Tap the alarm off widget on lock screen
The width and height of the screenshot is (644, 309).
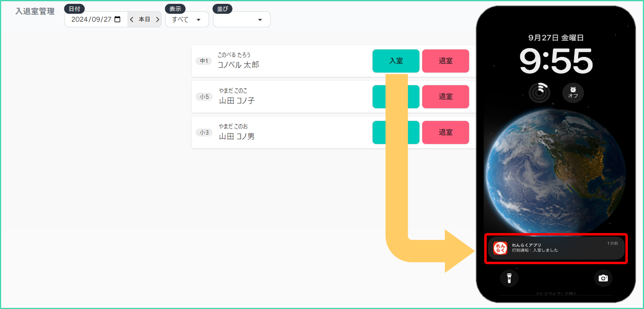573,93
